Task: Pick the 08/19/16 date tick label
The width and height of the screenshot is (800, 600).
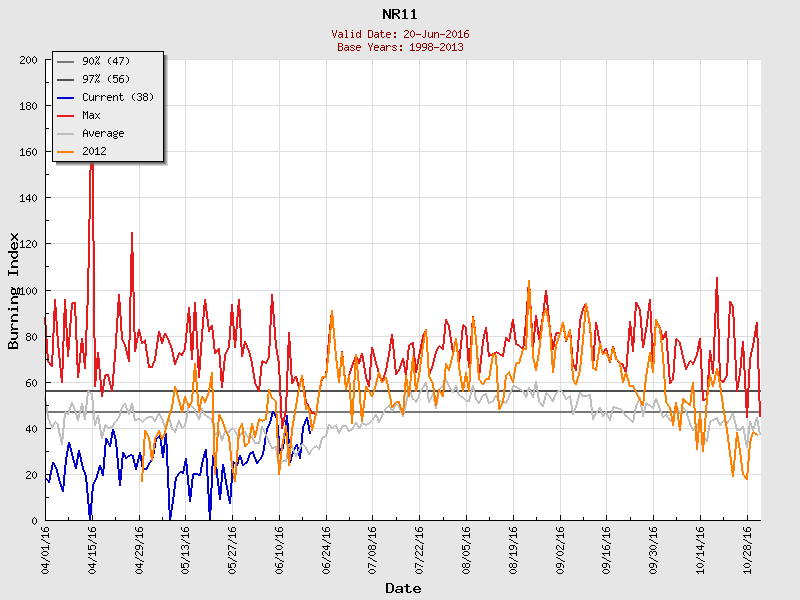Action: coord(514,548)
